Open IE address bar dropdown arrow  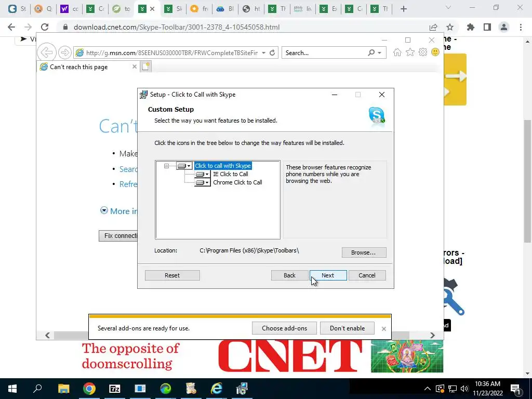pyautogui.click(x=263, y=53)
